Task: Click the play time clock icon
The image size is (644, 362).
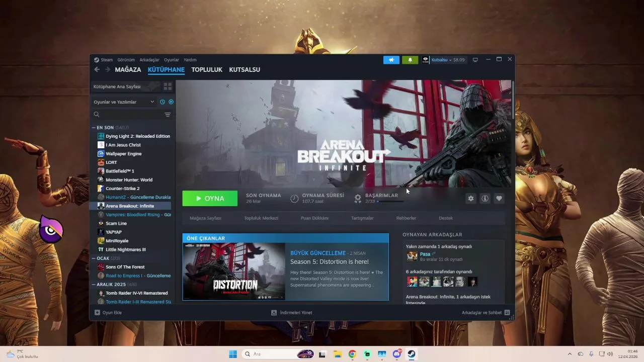Action: tap(294, 199)
